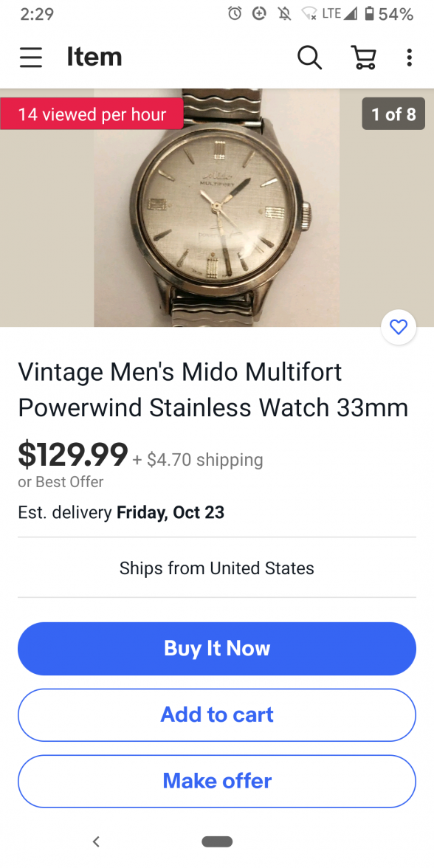The height and width of the screenshot is (868, 434).
Task: Open the shopping cart icon
Action: 364,57
